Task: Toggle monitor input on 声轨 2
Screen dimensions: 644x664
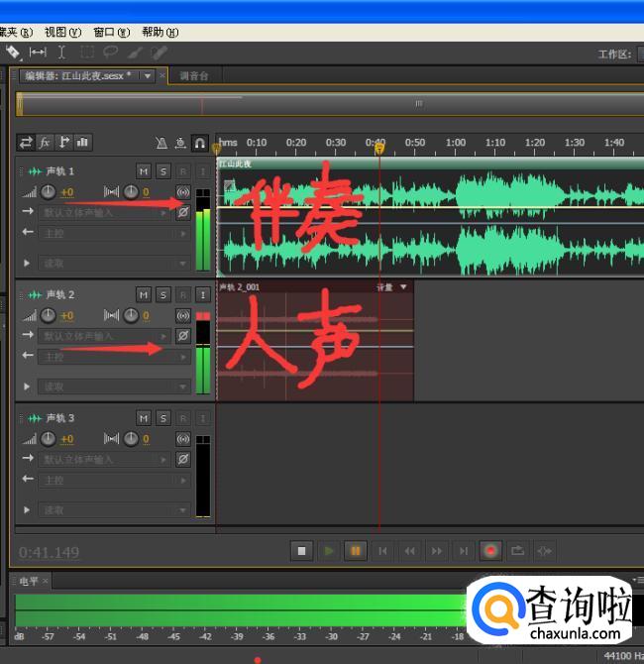Action: tap(203, 294)
